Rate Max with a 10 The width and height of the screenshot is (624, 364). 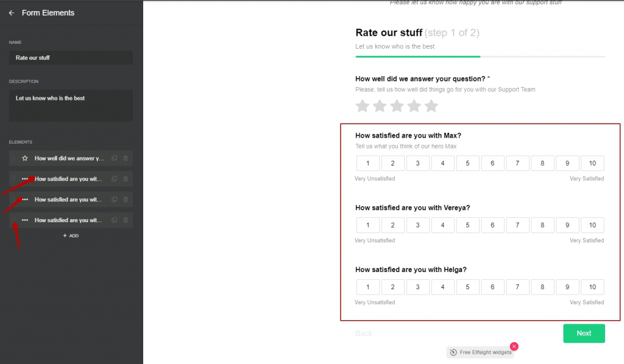coord(592,163)
